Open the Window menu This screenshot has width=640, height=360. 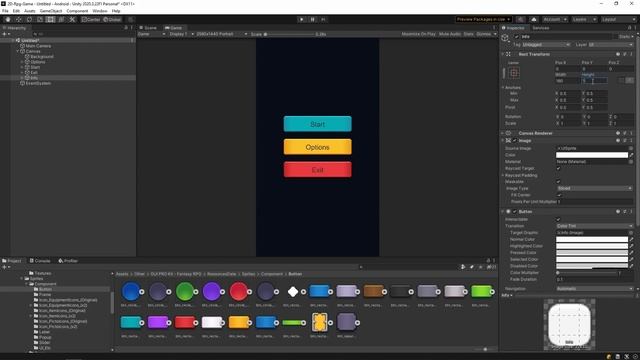pyautogui.click(x=100, y=11)
